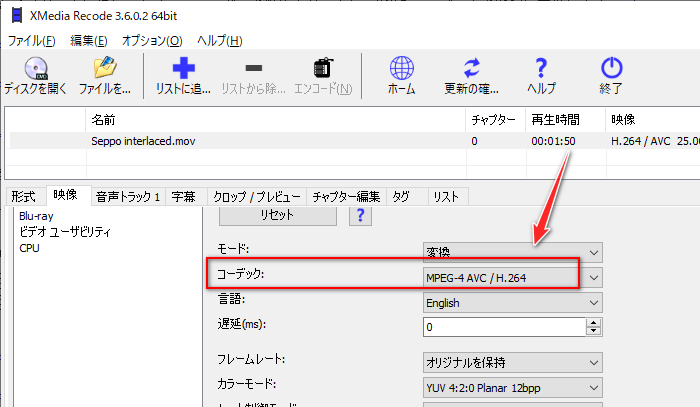
Task: Open the Crop / Preview (クロップ / プレビュー) tab
Action: pos(257,196)
